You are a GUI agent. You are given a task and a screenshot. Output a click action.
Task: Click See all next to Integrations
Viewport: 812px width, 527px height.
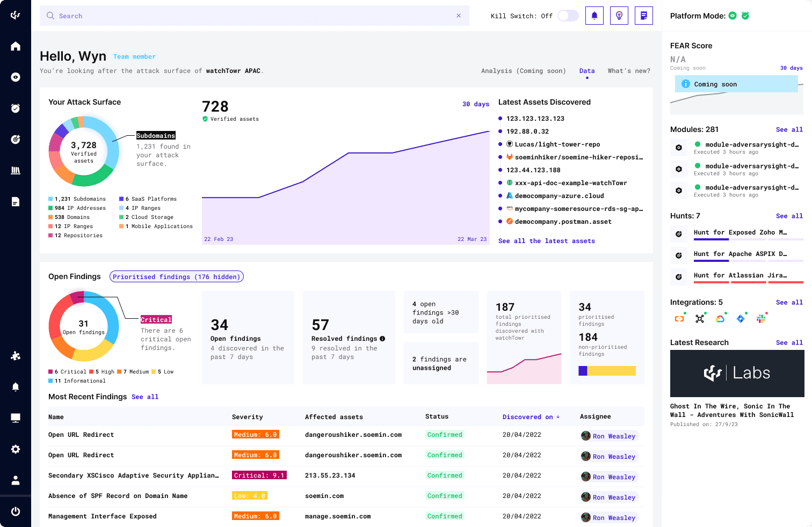(x=789, y=303)
